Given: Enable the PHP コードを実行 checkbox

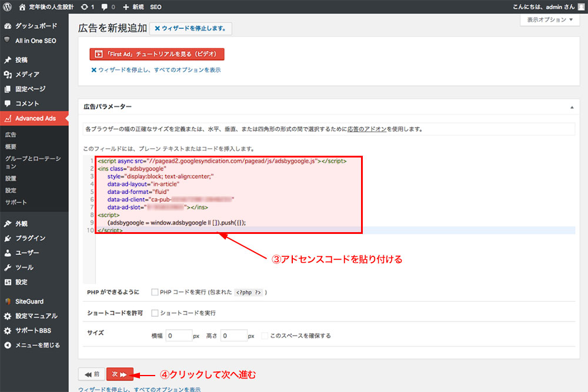Looking at the screenshot, I should coord(155,292).
